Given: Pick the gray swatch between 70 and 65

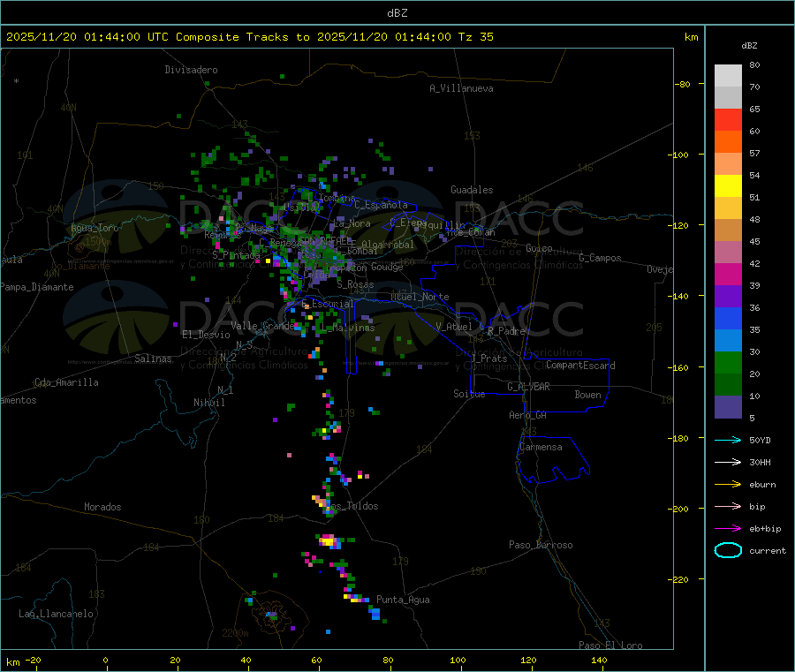Looking at the screenshot, I should pos(728,98).
